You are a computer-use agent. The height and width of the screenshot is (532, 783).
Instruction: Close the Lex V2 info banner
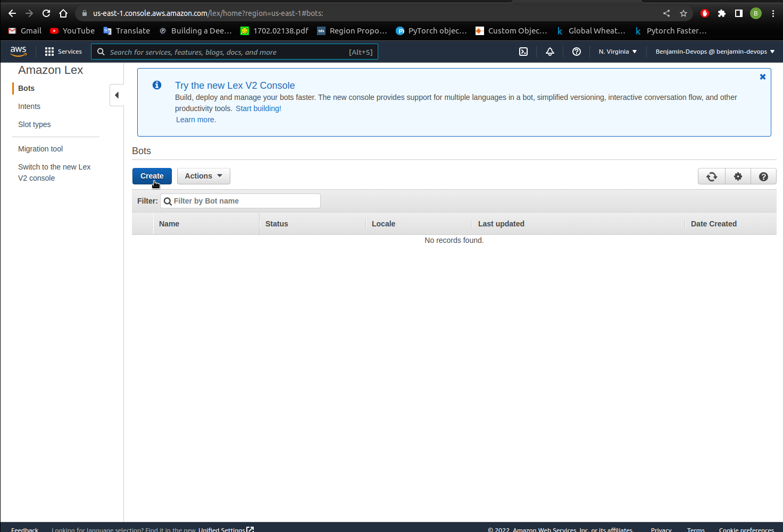coord(763,77)
